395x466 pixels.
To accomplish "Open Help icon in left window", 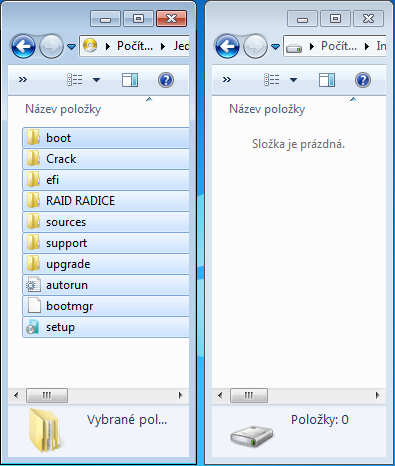I will pyautogui.click(x=166, y=80).
